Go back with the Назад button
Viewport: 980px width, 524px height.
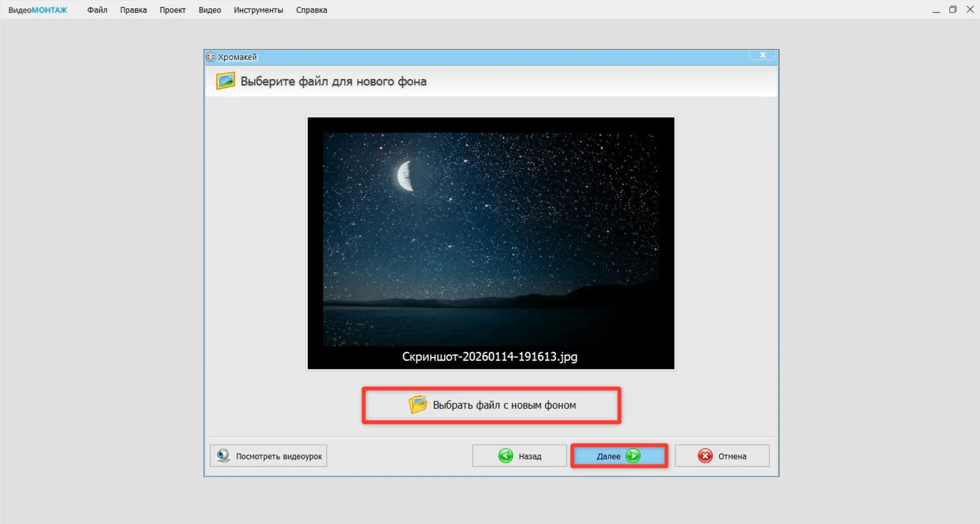pos(519,456)
